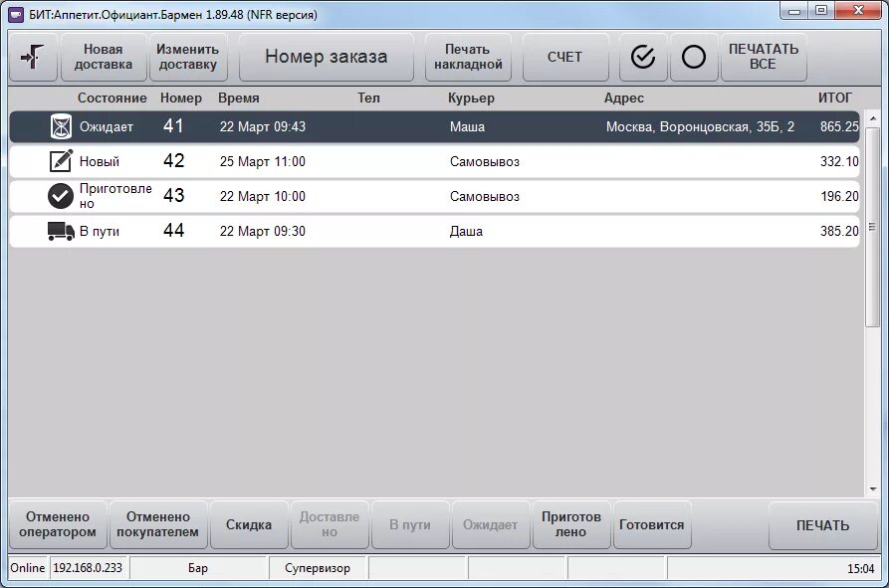Click the Номер заказа button
The height and width of the screenshot is (588, 889).
point(326,57)
